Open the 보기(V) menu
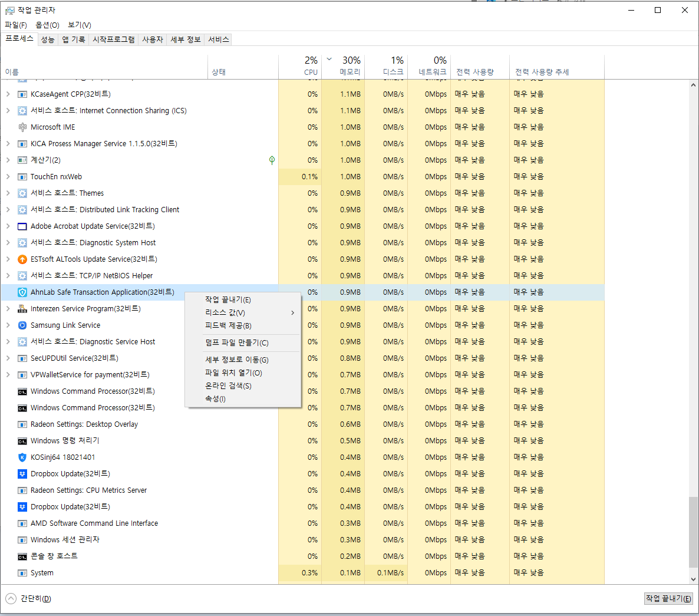This screenshot has width=699, height=616. [80, 25]
